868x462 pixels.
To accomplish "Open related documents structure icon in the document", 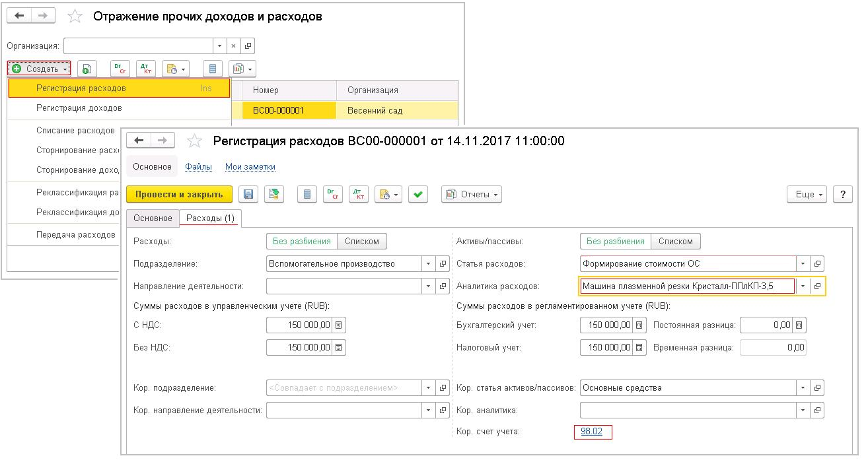I will point(306,194).
